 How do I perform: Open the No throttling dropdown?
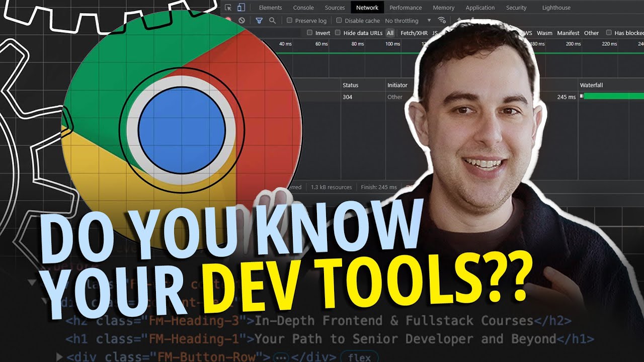pos(408,21)
